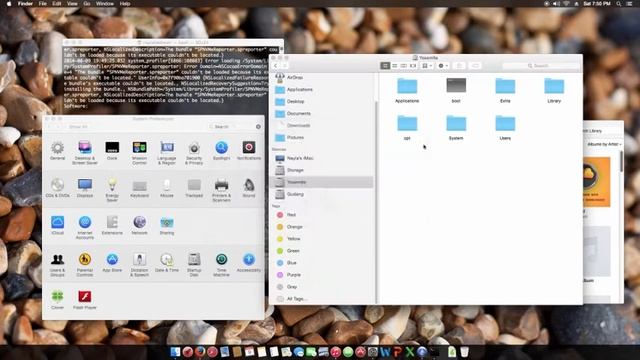Open the Clover preference pane
Image resolution: width=640 pixels, height=360 pixels.
click(58, 300)
